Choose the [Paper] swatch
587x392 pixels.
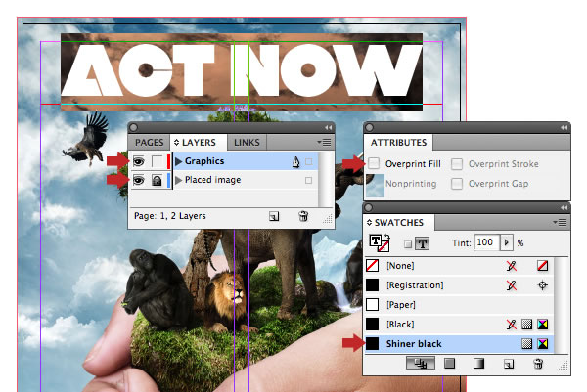[x=460, y=305]
